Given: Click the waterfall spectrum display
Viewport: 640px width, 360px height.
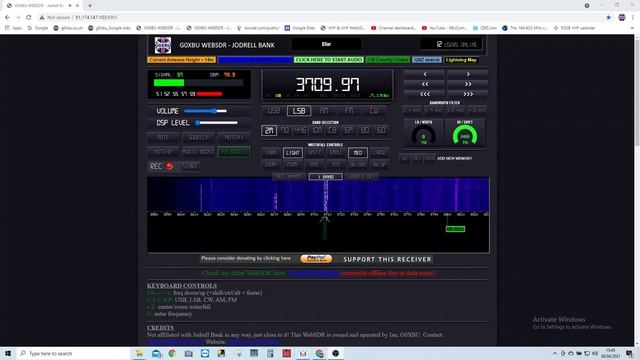Looking at the screenshot, I should pyautogui.click(x=318, y=195).
